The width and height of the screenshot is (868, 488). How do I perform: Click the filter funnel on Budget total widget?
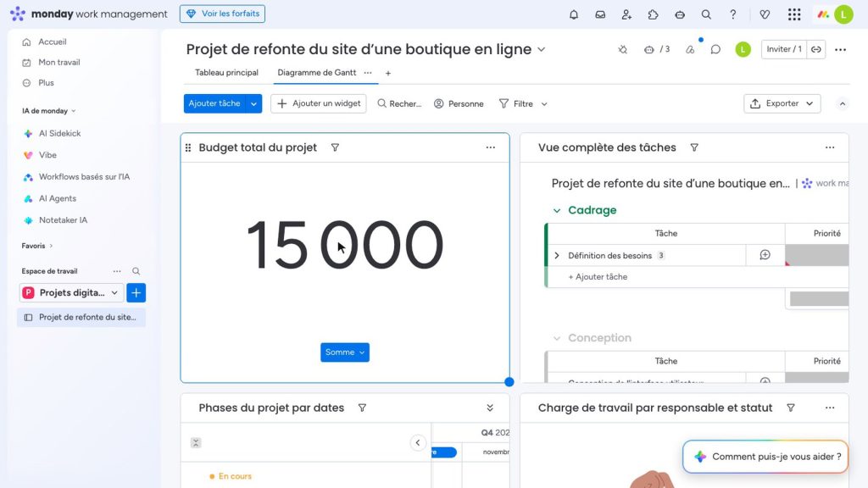pyautogui.click(x=335, y=147)
